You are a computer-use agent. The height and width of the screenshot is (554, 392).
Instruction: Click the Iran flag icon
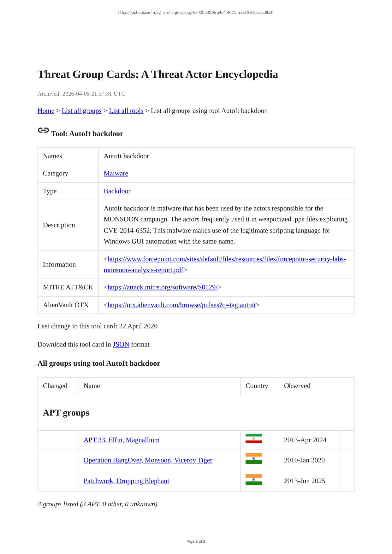(x=253, y=439)
